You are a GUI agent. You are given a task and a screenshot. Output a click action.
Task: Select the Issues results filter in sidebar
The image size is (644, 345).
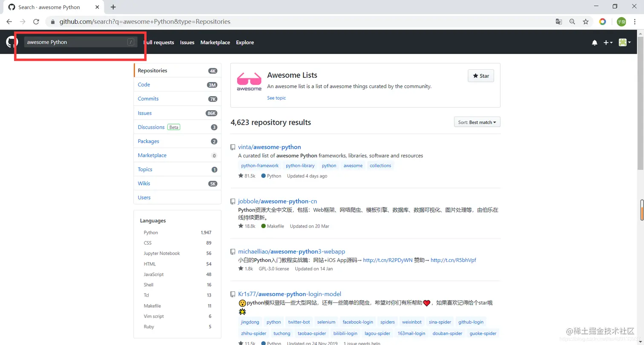177,113
